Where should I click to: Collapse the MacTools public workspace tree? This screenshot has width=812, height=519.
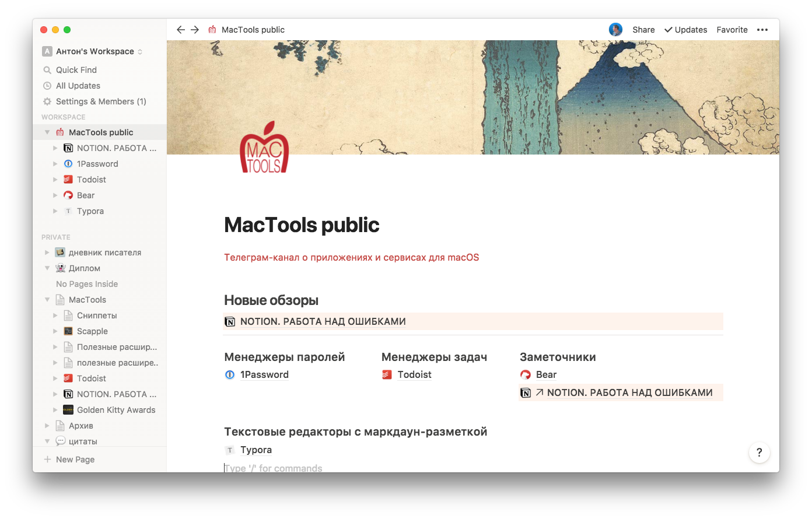(x=47, y=132)
